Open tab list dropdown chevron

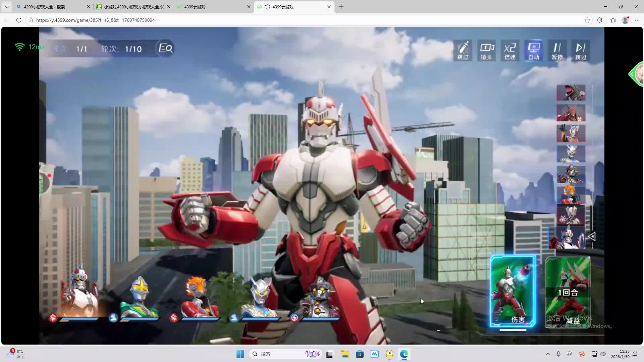[x=6, y=7]
